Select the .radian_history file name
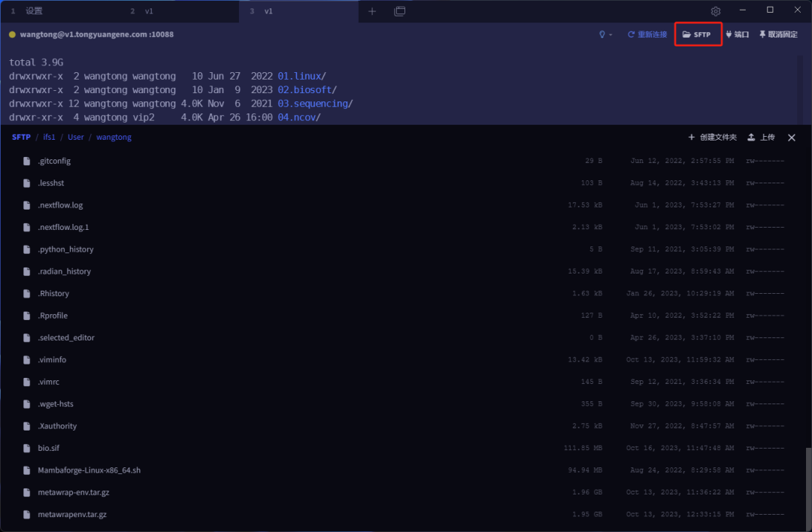The width and height of the screenshot is (812, 532). (x=64, y=272)
